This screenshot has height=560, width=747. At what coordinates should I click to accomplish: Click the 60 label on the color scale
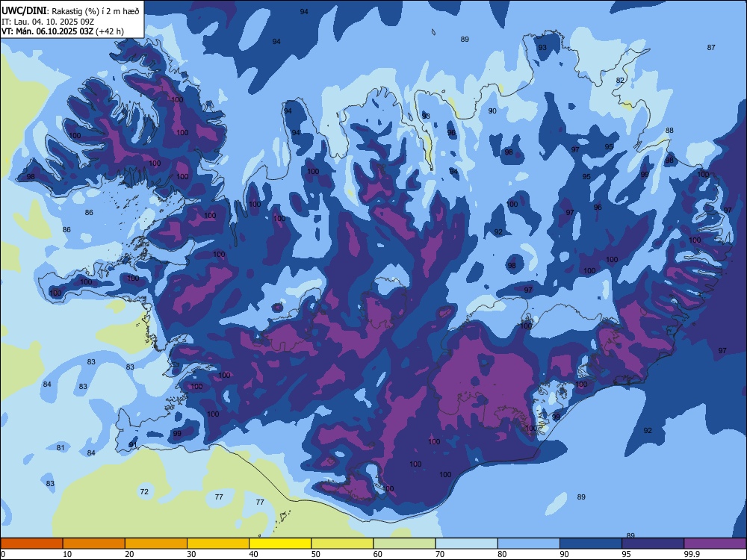(x=378, y=554)
